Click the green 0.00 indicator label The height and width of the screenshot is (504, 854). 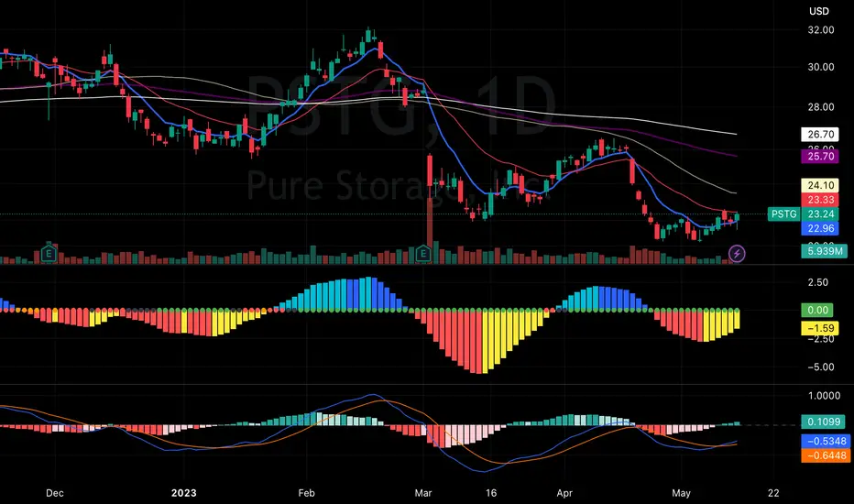pyautogui.click(x=817, y=310)
